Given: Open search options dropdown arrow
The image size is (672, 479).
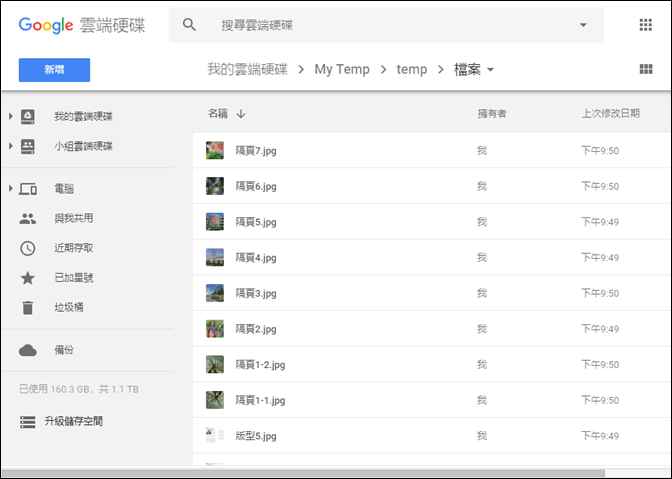Looking at the screenshot, I should tap(583, 25).
